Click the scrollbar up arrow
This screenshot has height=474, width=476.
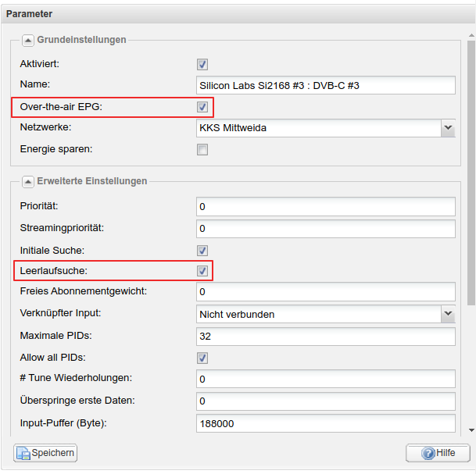coord(471,35)
